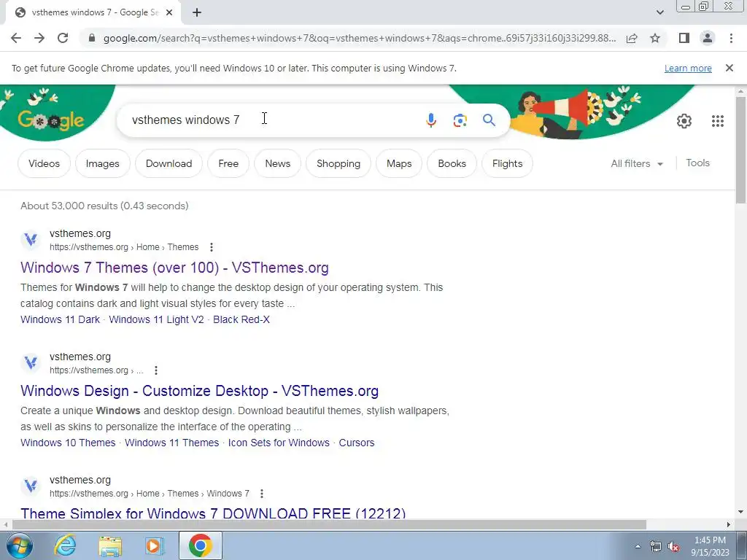Reload the current page
Viewport: 747px width, 560px height.
point(63,38)
